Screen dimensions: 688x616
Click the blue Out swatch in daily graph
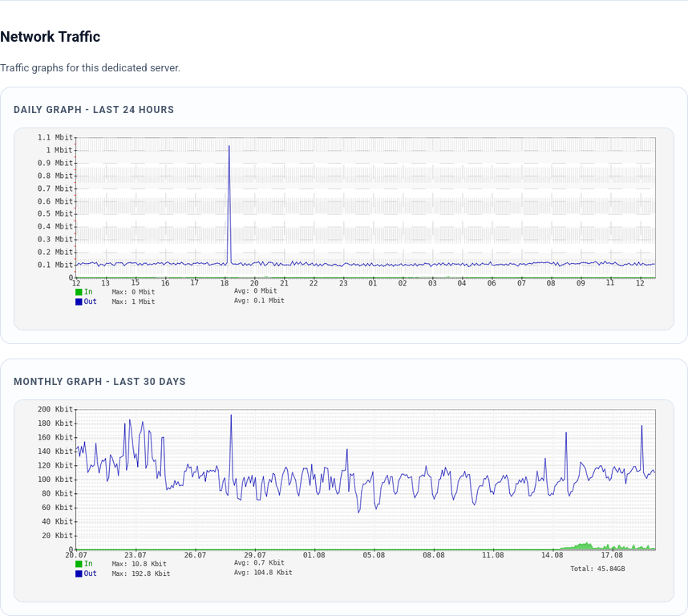click(x=79, y=302)
